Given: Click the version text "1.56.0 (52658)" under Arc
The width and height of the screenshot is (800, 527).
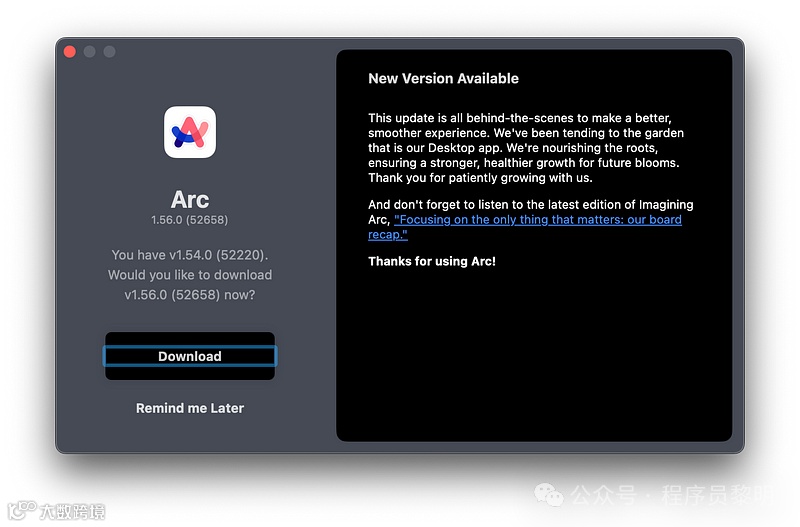Looking at the screenshot, I should tap(190, 220).
